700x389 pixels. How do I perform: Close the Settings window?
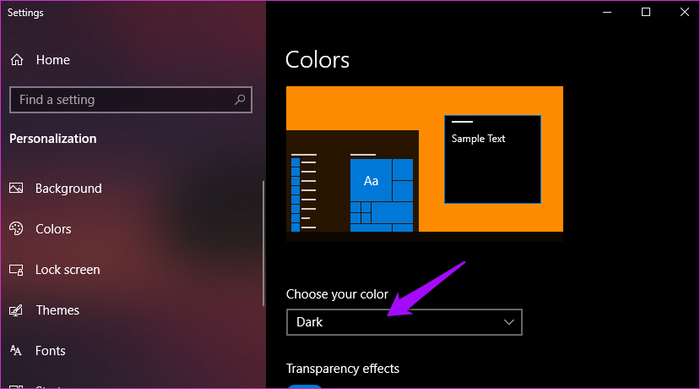684,12
